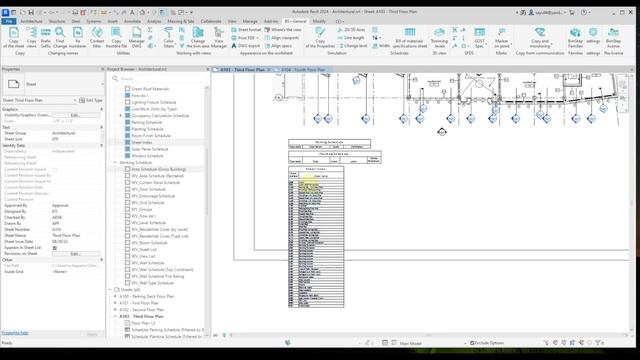Click Revisions on Sheet Edit button
The image size is (640, 360).
click(76, 253)
